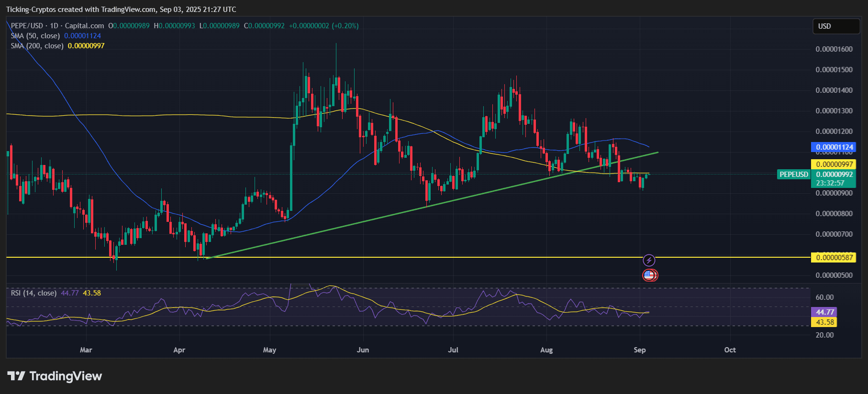Click the Oct label on time axis
Screen dimensions: 868x394
click(730, 350)
